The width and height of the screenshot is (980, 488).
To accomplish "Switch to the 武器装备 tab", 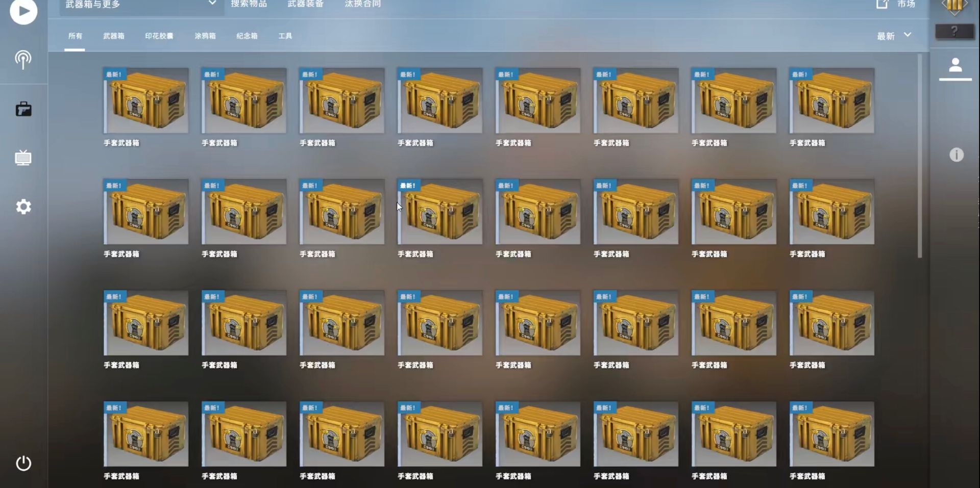I will pos(305,4).
